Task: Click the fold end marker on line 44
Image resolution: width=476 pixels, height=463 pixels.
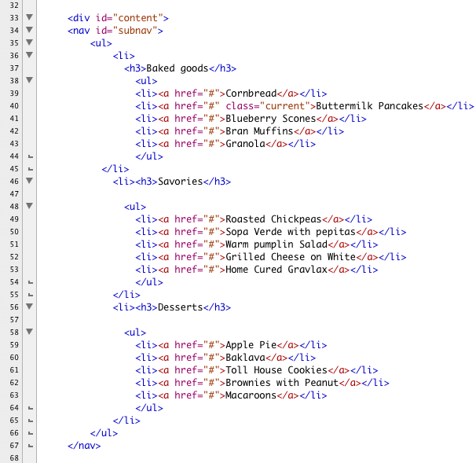Action: click(29, 156)
